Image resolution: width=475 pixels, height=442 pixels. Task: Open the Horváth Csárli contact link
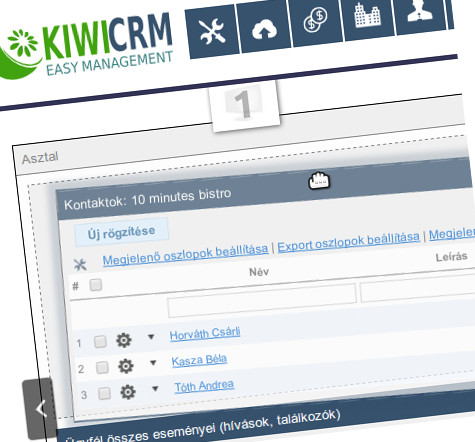[x=205, y=334]
